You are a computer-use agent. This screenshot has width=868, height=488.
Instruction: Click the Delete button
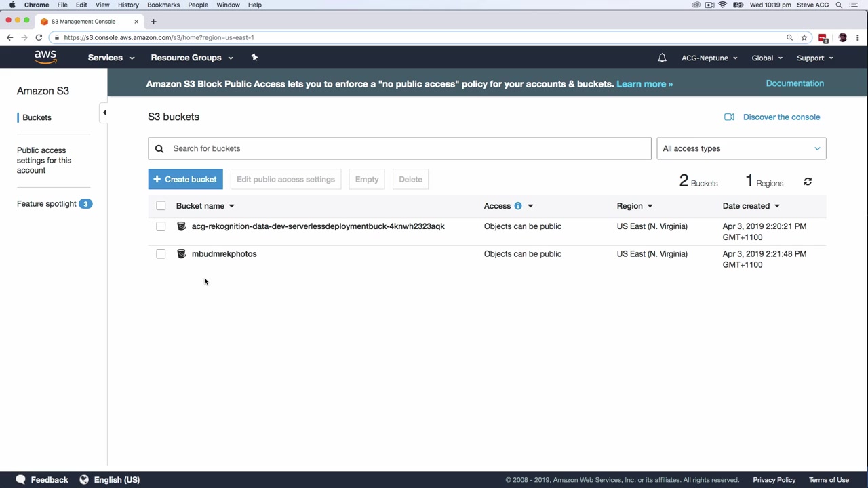(410, 179)
